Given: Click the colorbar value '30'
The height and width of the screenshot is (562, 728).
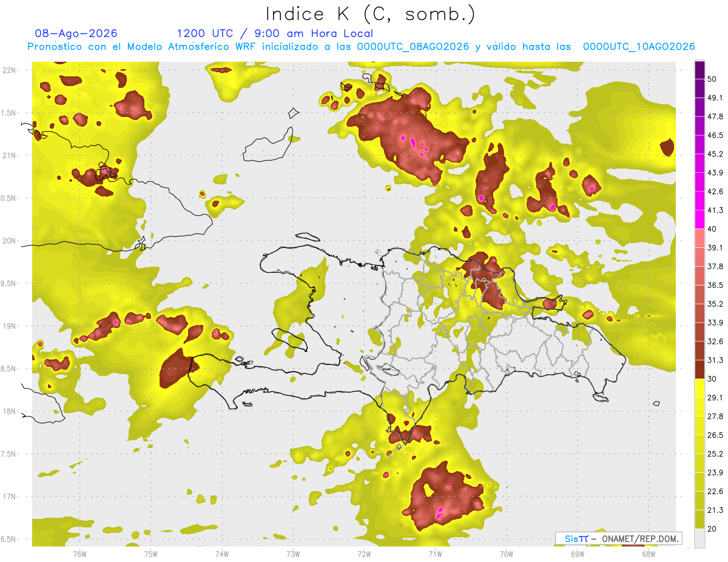Looking at the screenshot, I should point(712,379).
